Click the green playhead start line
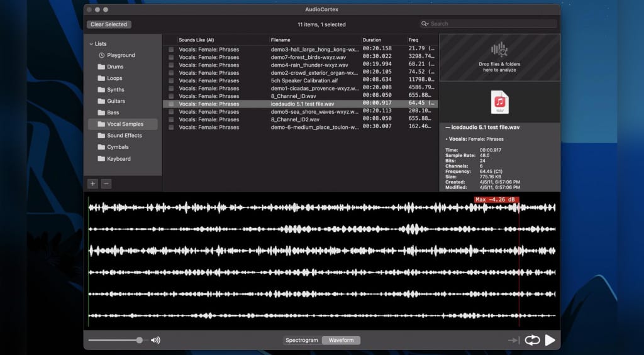644x355 pixels. click(x=88, y=263)
